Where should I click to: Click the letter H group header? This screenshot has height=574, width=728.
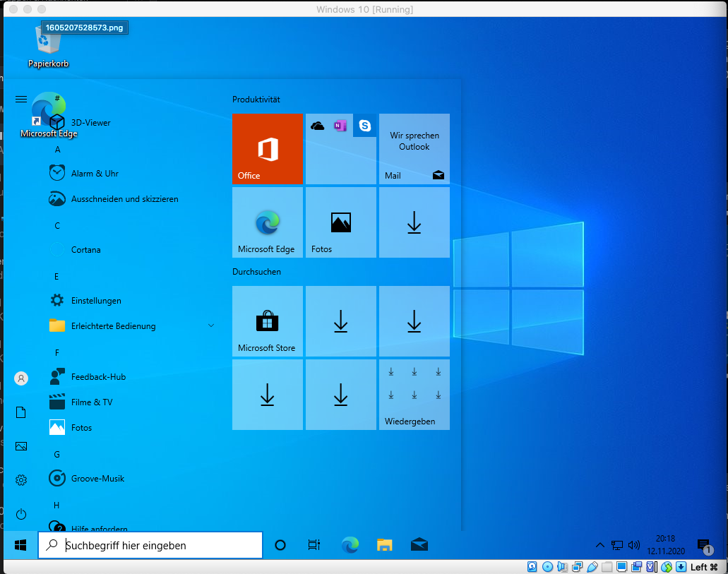coord(56,506)
